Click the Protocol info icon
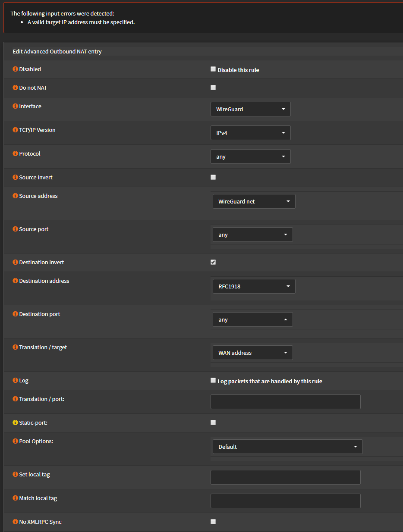403x532 pixels. [14, 153]
